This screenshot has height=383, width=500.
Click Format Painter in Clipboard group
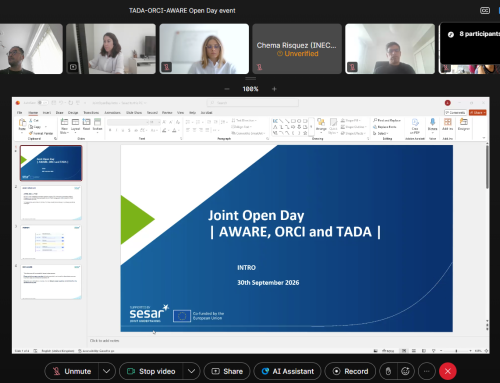coord(41,133)
